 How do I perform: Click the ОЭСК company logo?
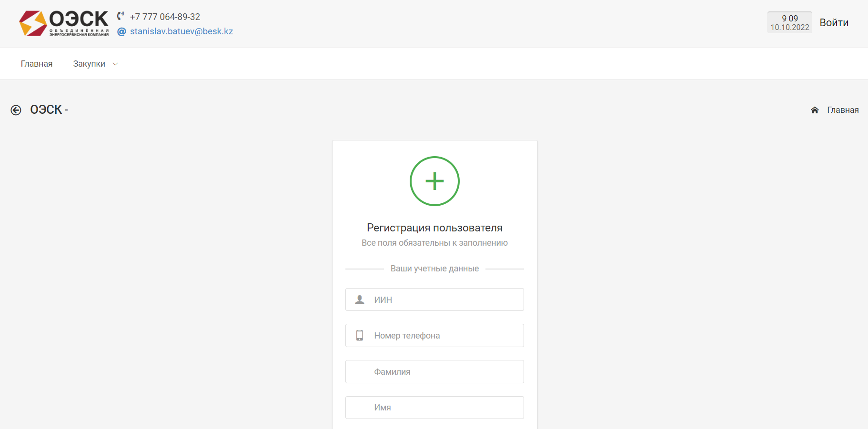click(x=64, y=23)
